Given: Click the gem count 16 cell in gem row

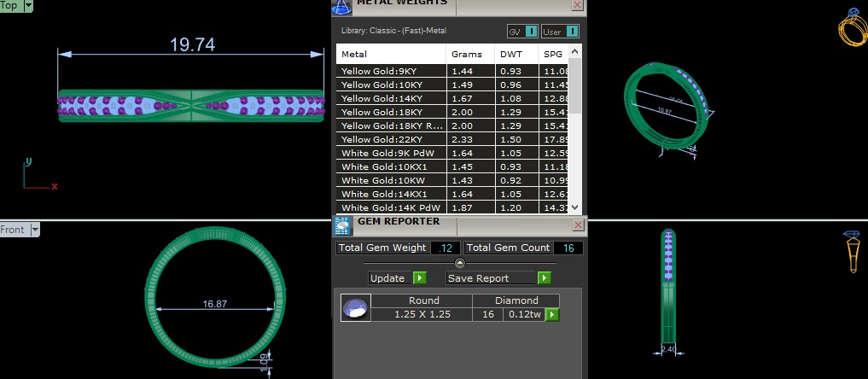Looking at the screenshot, I should (487, 314).
